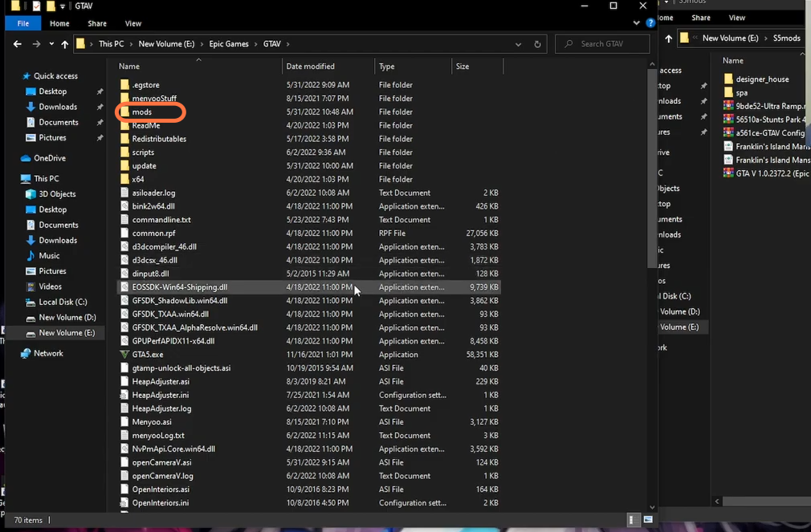811x532 pixels.
Task: Open the File menu tab
Action: (23, 23)
